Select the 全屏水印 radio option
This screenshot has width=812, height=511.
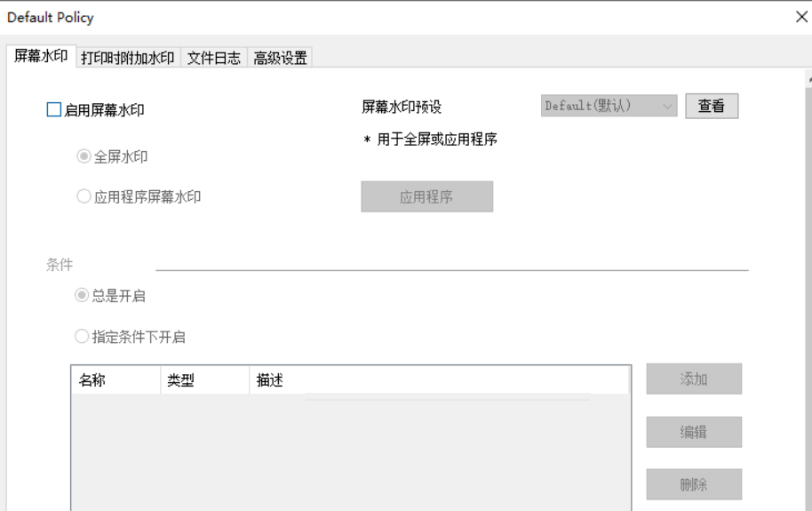click(x=84, y=156)
